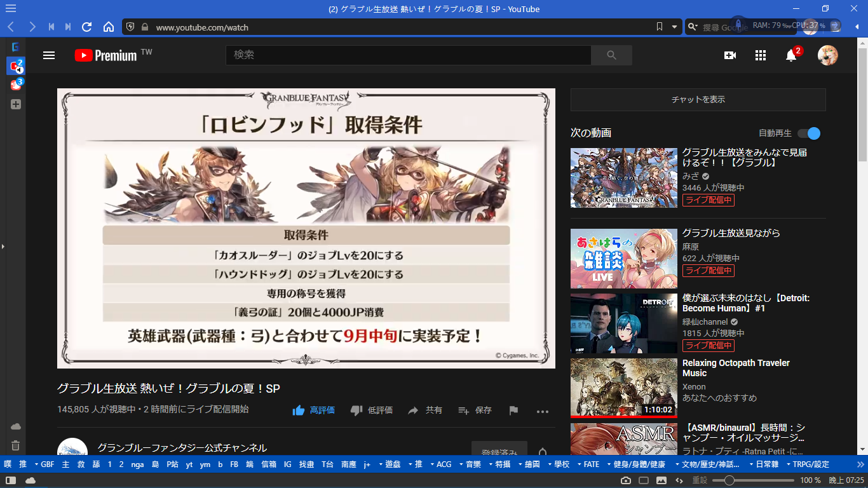Open the shield tracker blocker icon

(x=130, y=27)
